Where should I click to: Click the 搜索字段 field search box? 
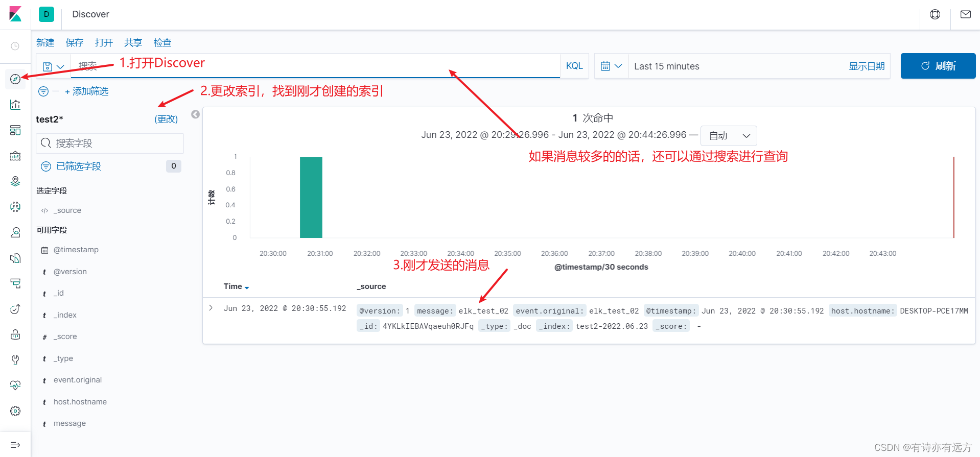click(x=110, y=143)
